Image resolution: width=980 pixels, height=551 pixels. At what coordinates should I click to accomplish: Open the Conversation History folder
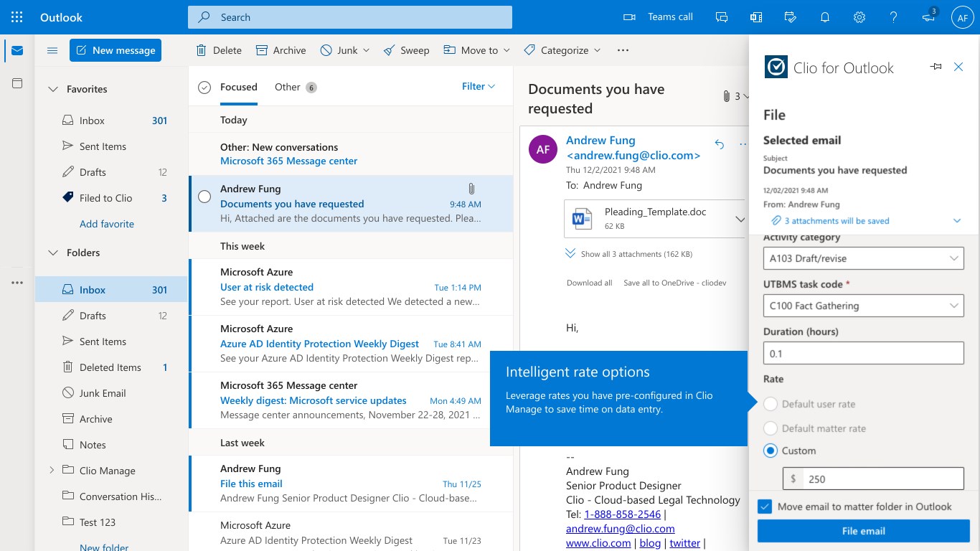(x=111, y=496)
